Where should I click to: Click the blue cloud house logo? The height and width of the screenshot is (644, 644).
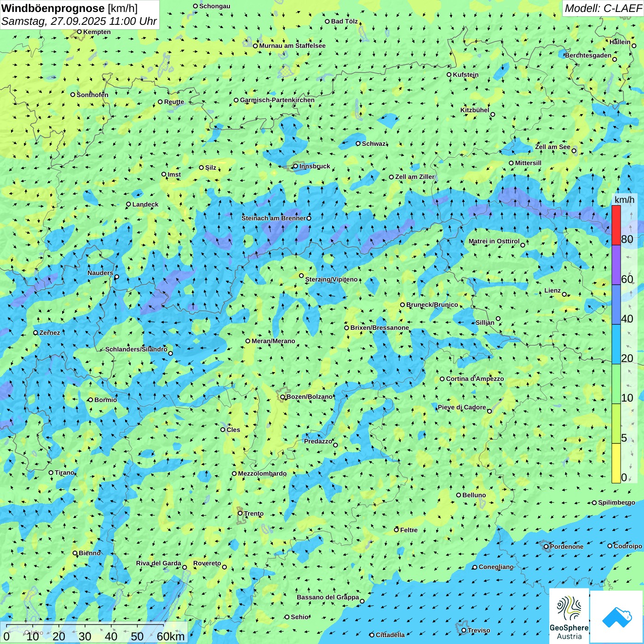(x=617, y=617)
